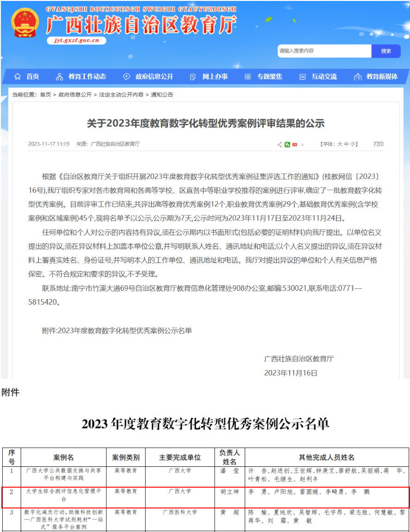Click the national emblem logo in header
The height and width of the screenshot is (532, 410).
(25, 24)
